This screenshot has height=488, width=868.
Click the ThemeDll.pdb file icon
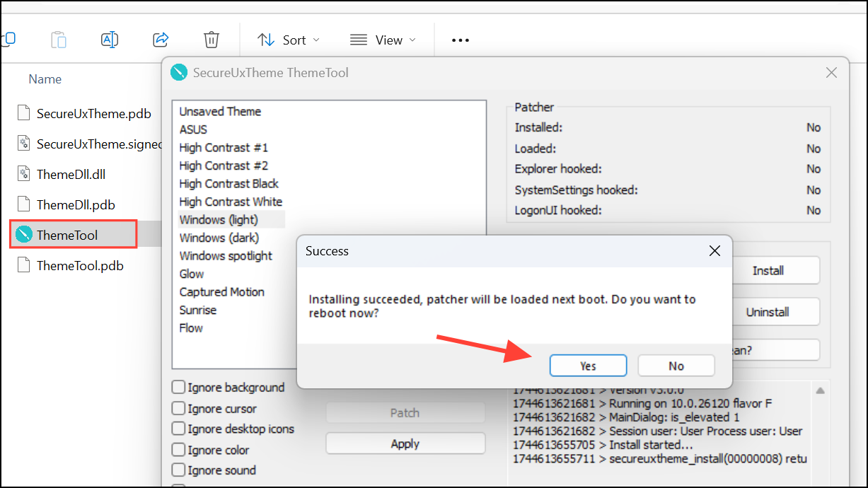[24, 204]
